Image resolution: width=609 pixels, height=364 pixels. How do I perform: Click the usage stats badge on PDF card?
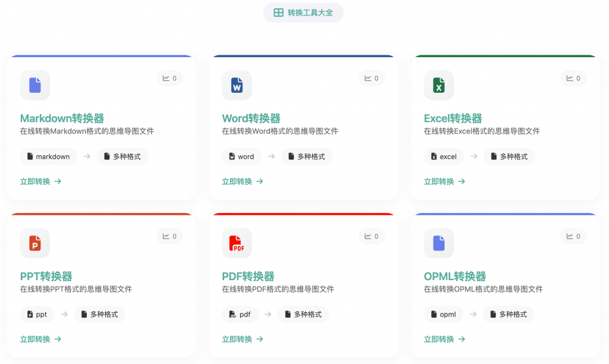coord(372,236)
